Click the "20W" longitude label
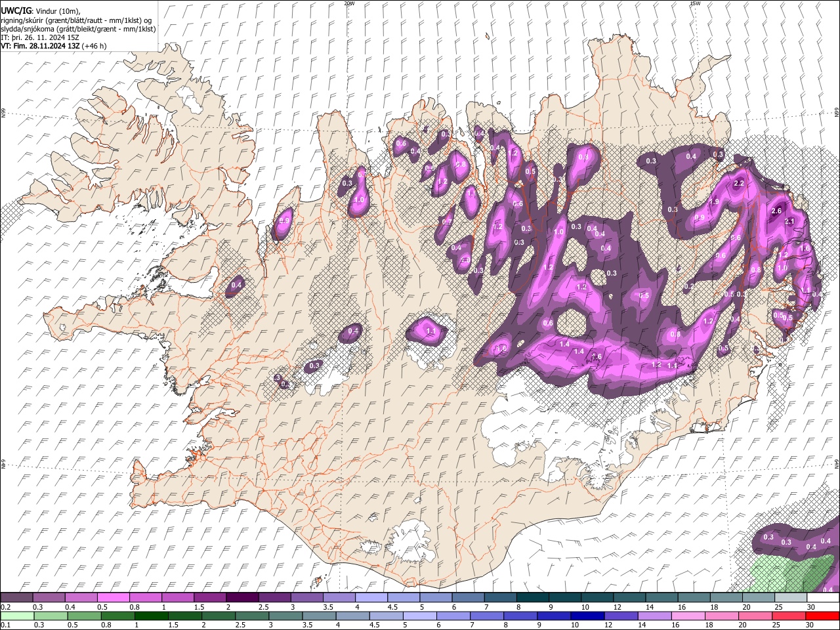 coord(349,3)
